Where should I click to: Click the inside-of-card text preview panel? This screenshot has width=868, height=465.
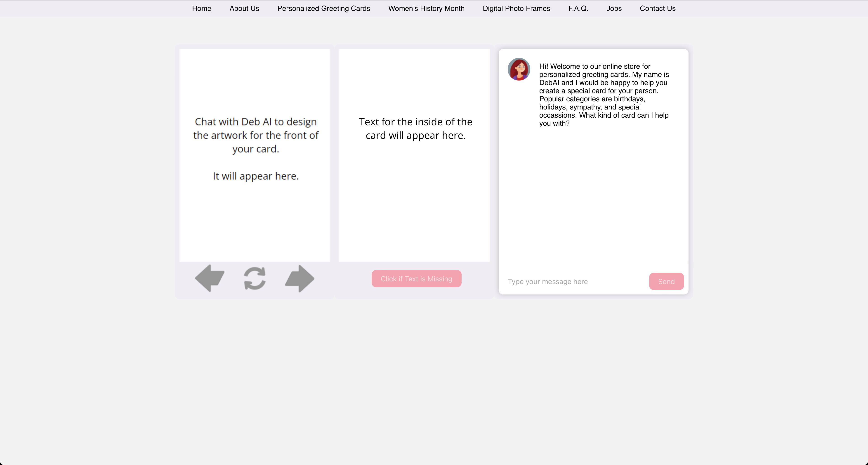(x=414, y=155)
